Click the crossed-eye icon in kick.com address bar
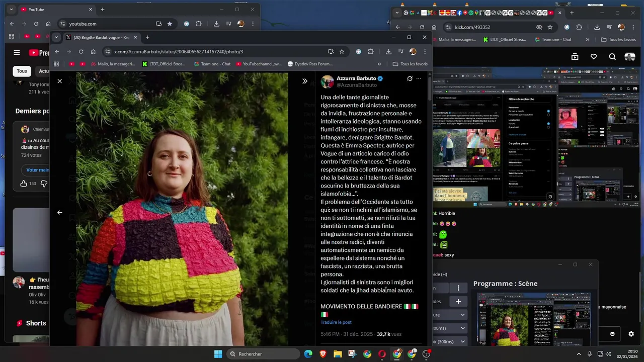 pos(539,27)
